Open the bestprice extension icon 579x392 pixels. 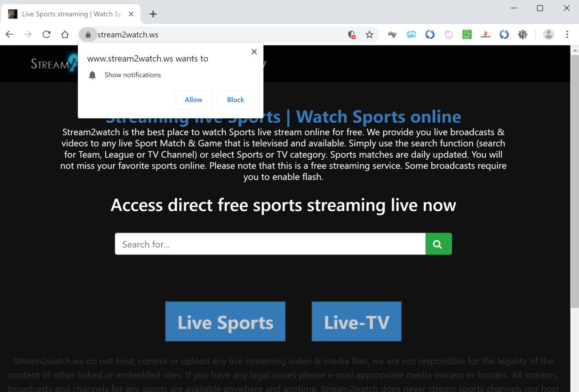(x=485, y=35)
